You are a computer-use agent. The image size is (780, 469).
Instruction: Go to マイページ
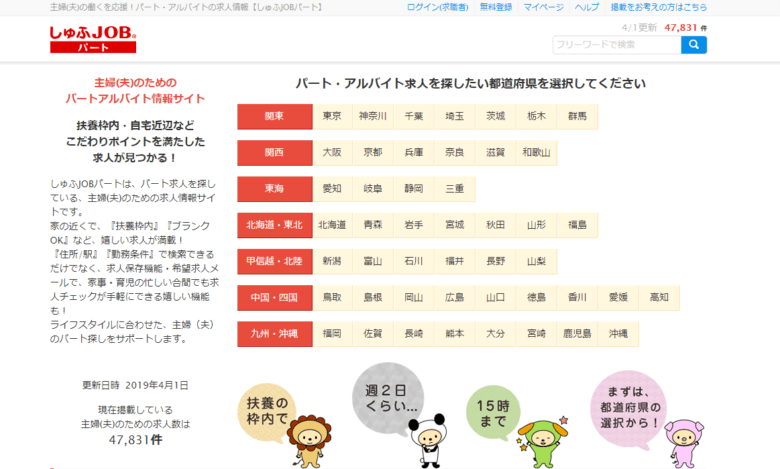[x=543, y=7]
